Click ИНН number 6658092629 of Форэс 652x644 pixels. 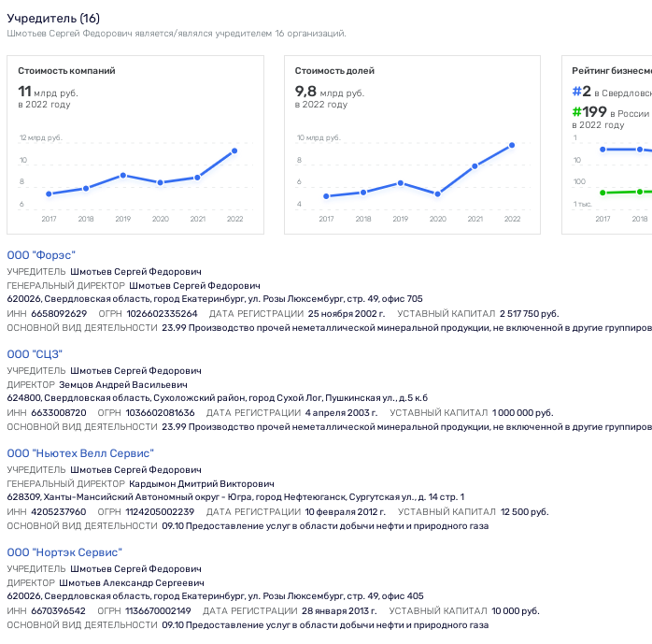coord(59,314)
